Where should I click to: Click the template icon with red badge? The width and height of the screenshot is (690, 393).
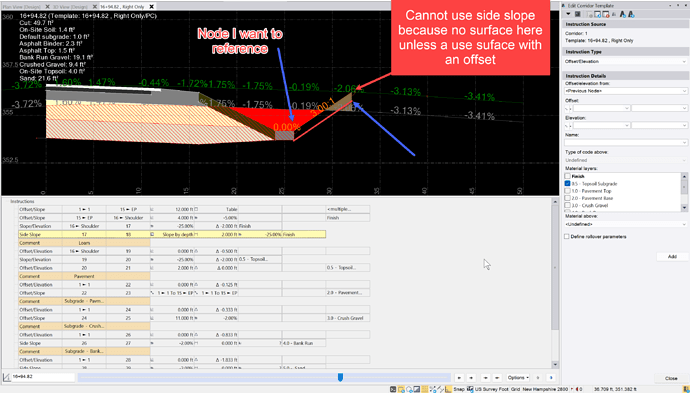coord(606,15)
